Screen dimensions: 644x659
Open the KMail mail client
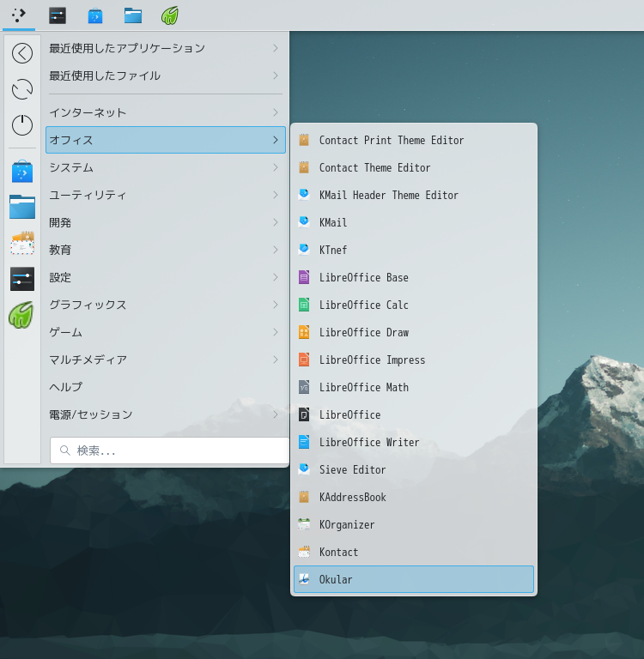click(333, 222)
